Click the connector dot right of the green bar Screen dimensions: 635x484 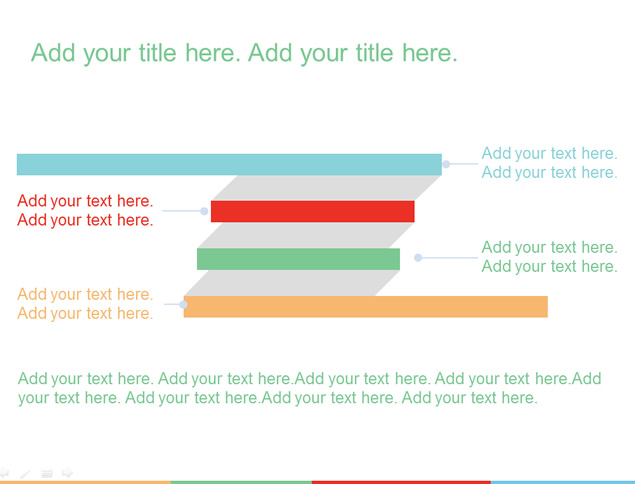coord(418,258)
